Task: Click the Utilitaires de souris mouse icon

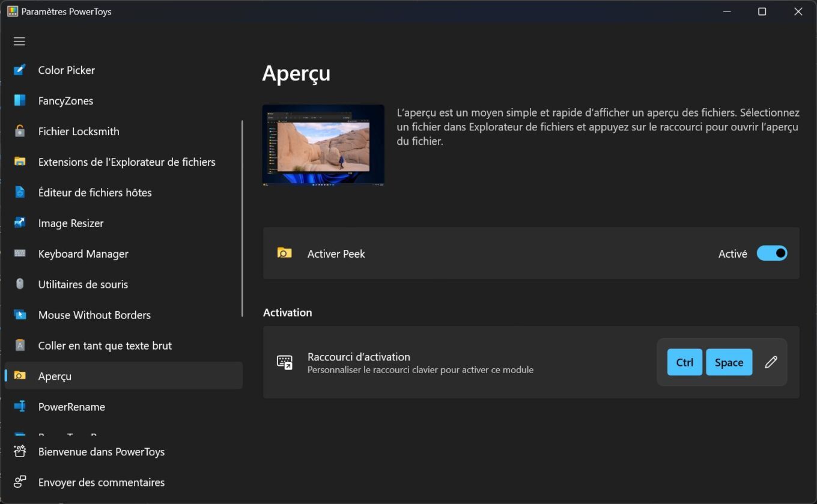Action: click(20, 285)
